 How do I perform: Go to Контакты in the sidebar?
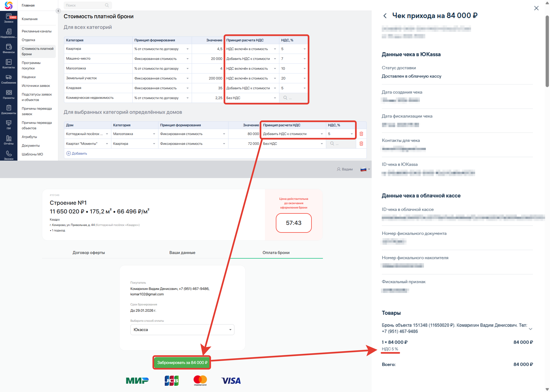[9, 64]
